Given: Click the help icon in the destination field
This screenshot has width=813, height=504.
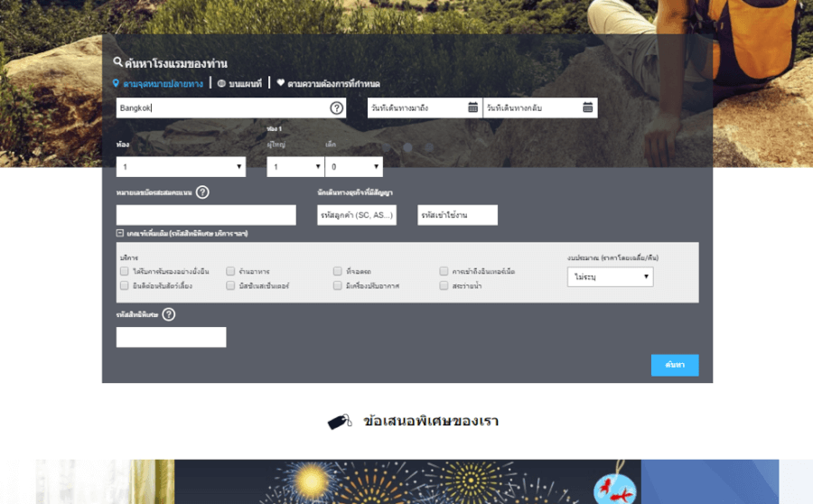Looking at the screenshot, I should (336, 108).
